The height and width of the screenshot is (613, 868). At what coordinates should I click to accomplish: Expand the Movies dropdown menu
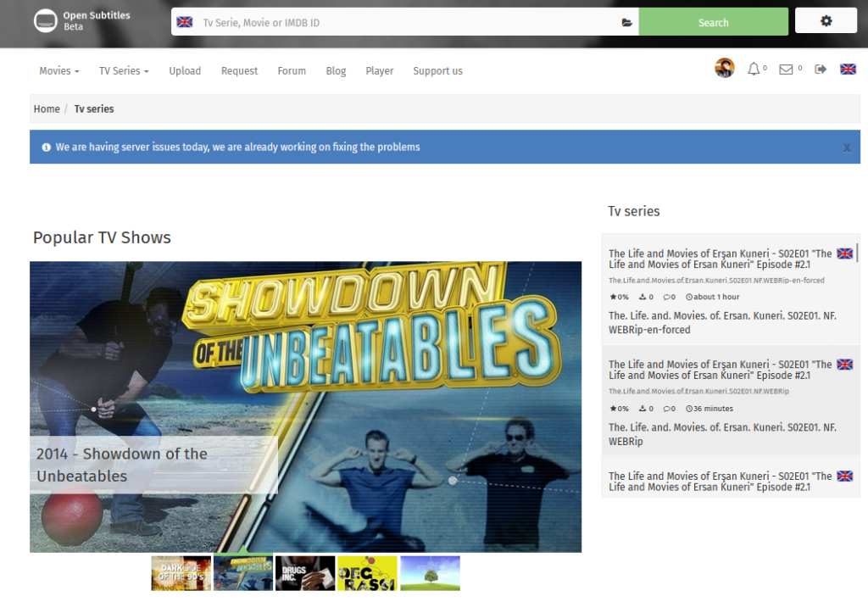tap(59, 71)
